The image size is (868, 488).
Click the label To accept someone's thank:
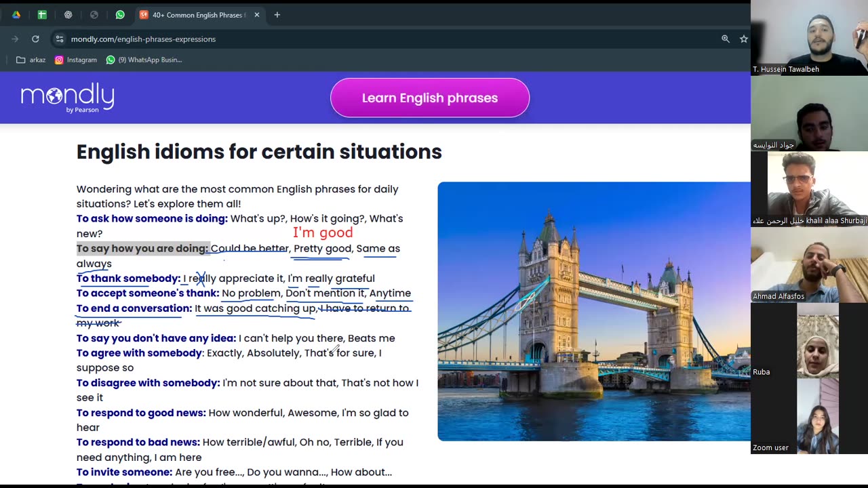tap(148, 293)
